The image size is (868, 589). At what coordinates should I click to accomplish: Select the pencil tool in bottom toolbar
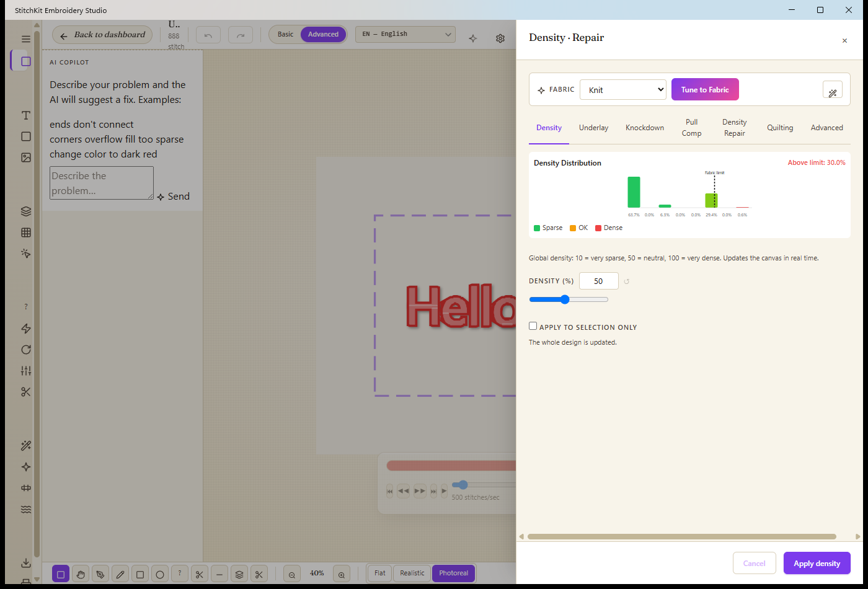(x=120, y=574)
